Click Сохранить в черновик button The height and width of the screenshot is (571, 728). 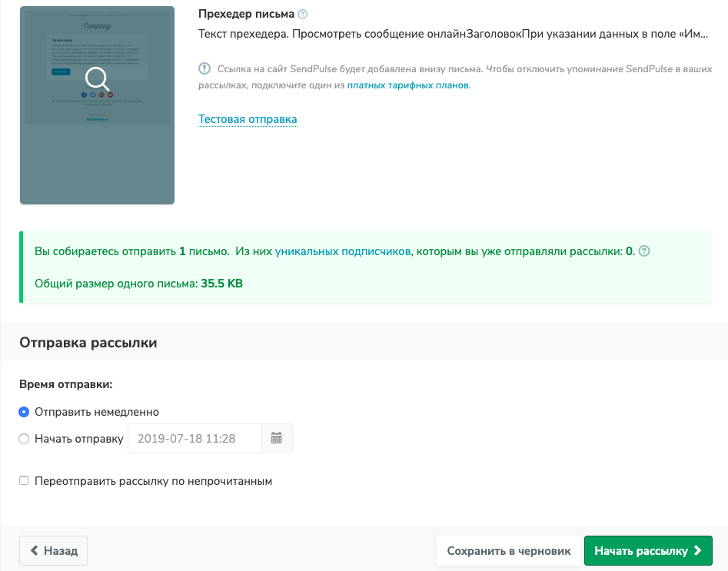[x=508, y=551]
